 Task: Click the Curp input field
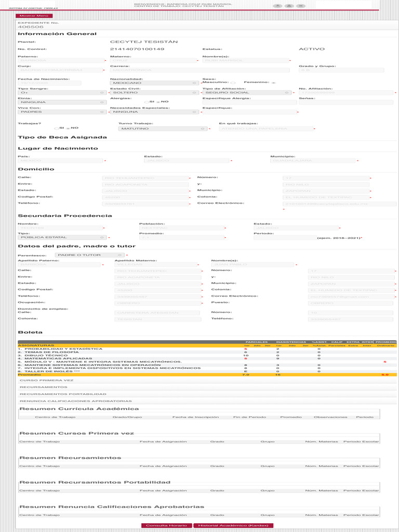(60, 70)
